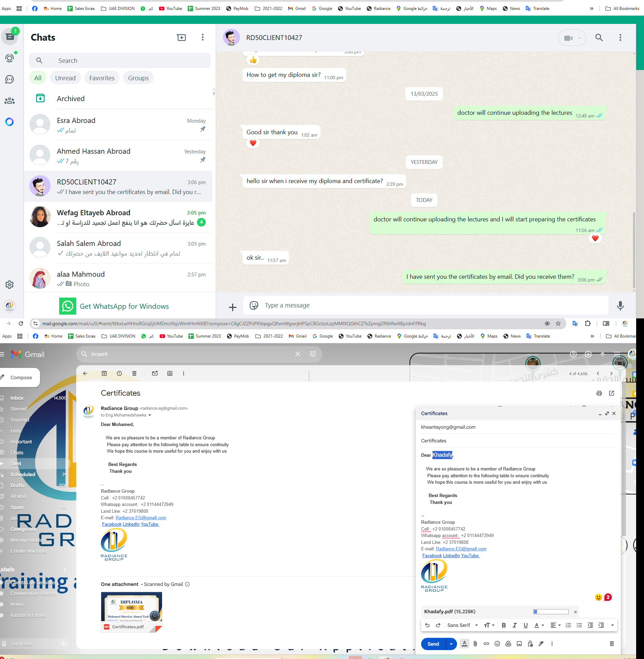This screenshot has height=659, width=644.
Task: Open LinkedIn link in sent email signature
Action: point(131,524)
